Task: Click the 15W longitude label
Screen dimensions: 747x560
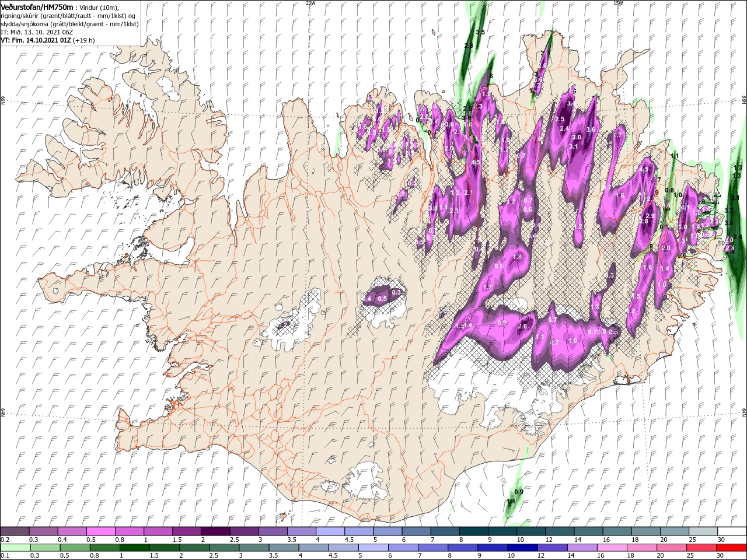Action: click(617, 2)
